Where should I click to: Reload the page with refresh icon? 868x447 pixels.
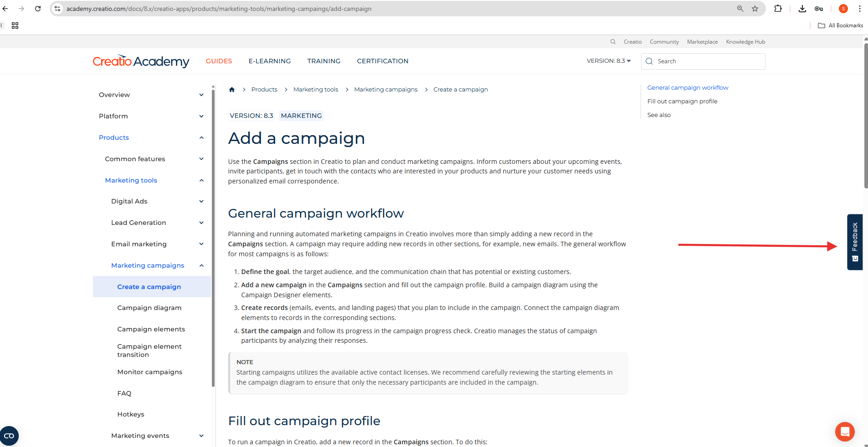click(38, 9)
